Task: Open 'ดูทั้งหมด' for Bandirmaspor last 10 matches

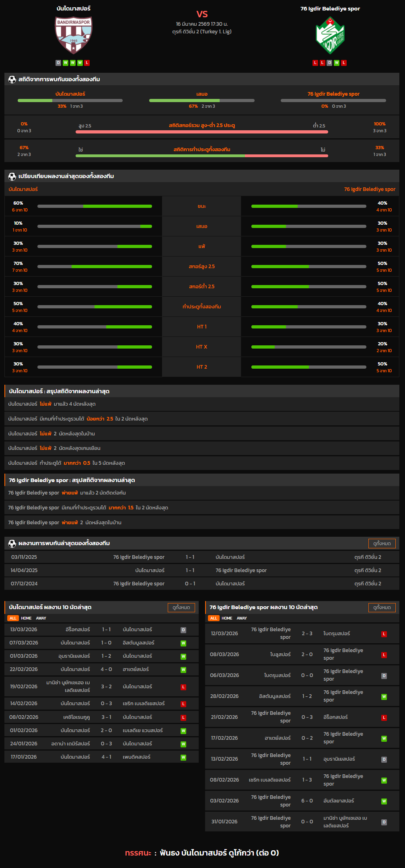Action: (x=181, y=607)
